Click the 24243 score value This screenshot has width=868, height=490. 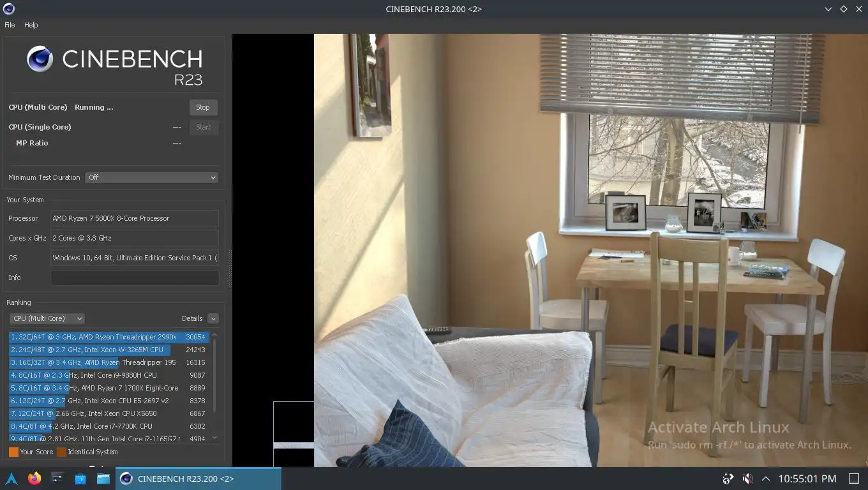[195, 350]
